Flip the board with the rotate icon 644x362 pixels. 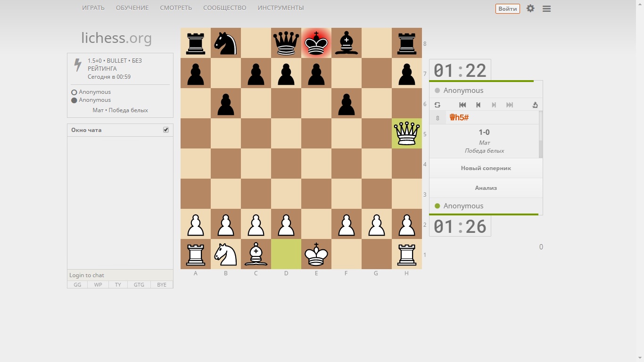click(438, 105)
